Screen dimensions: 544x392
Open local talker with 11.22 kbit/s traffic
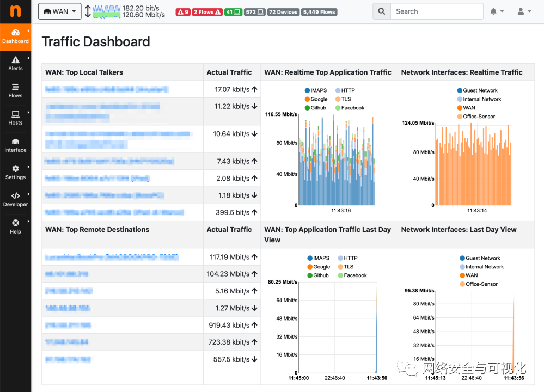[103, 112]
